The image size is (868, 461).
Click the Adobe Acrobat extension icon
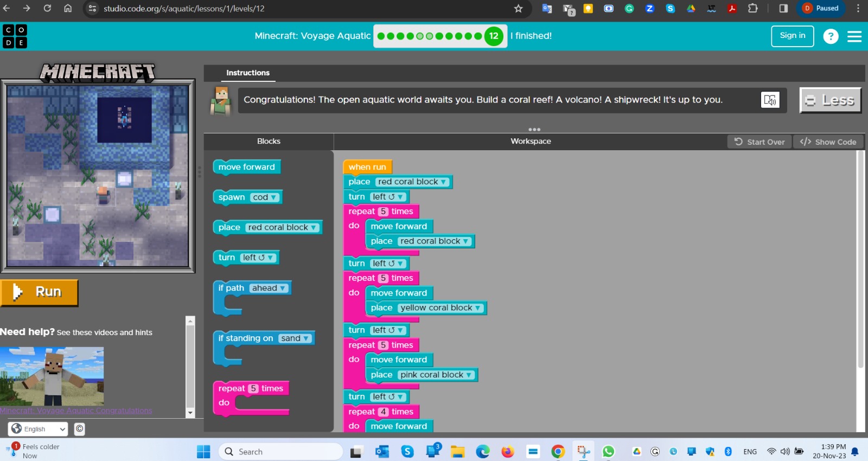coord(732,9)
